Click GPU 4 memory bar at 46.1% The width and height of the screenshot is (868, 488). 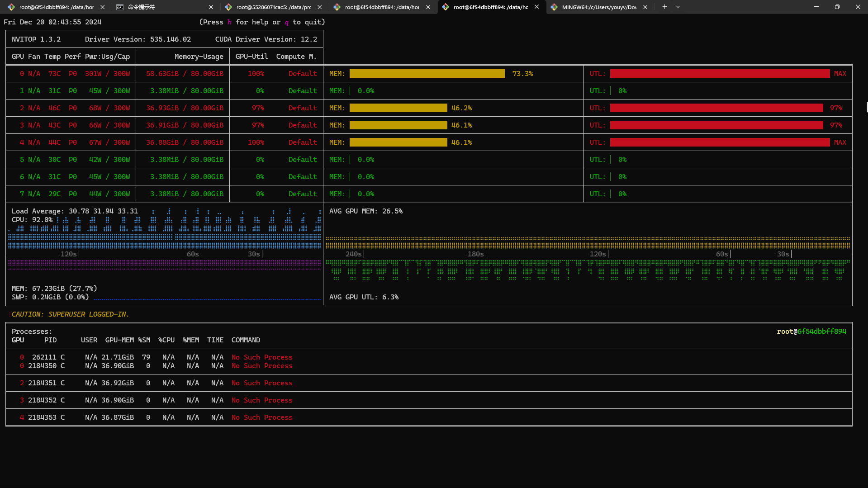tap(398, 142)
